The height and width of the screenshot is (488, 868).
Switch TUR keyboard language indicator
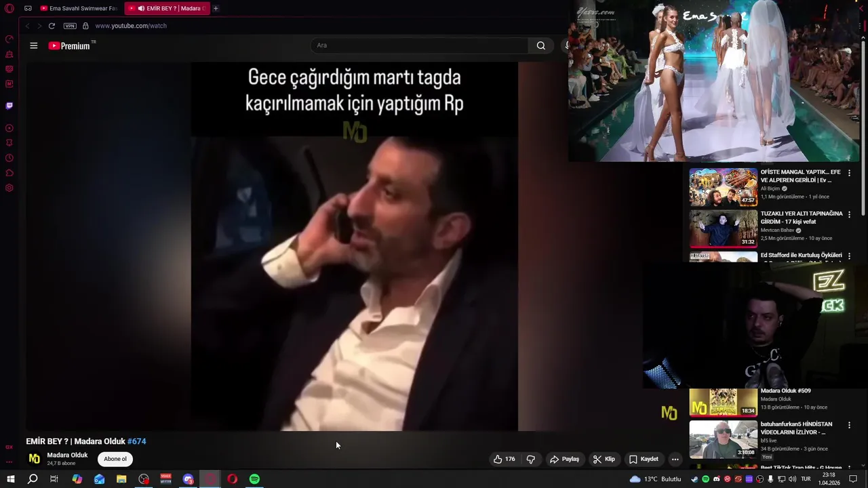[807, 479]
